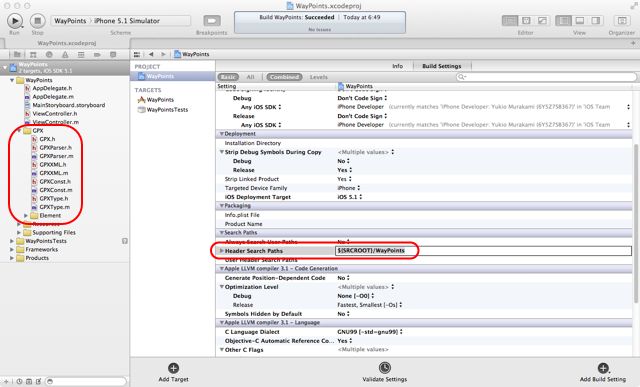This screenshot has height=387, width=640.
Task: Click the Validate Settings button
Action: (x=384, y=372)
